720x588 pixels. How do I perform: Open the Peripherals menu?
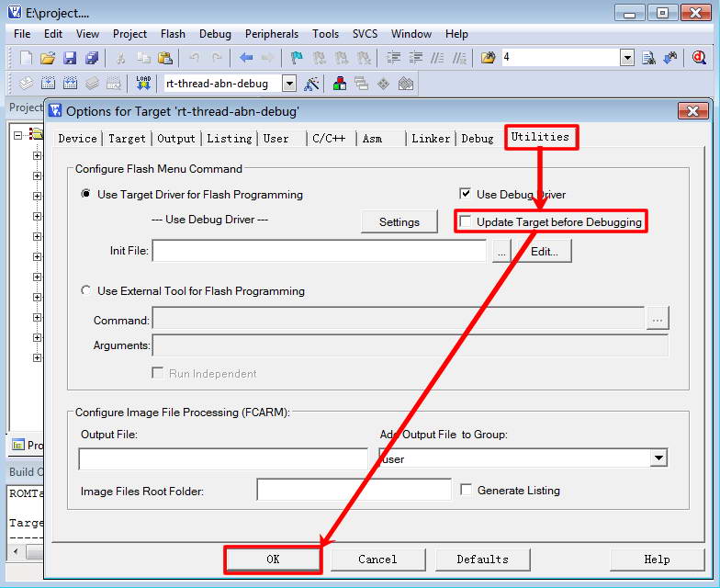click(x=271, y=34)
